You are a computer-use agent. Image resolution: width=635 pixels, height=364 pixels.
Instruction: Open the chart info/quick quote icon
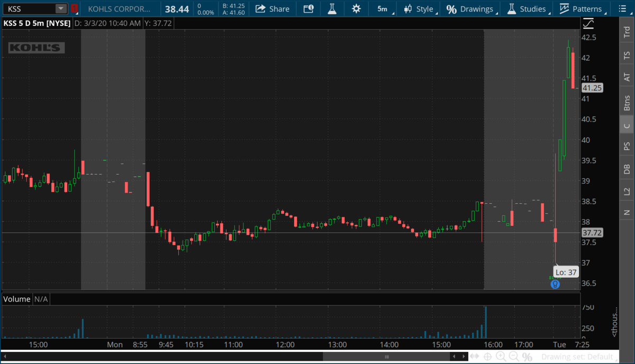tap(309, 9)
